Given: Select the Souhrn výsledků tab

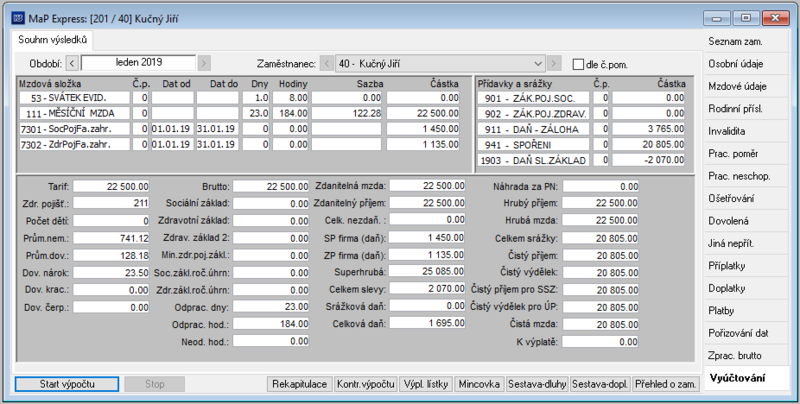Looking at the screenshot, I should pos(53,39).
